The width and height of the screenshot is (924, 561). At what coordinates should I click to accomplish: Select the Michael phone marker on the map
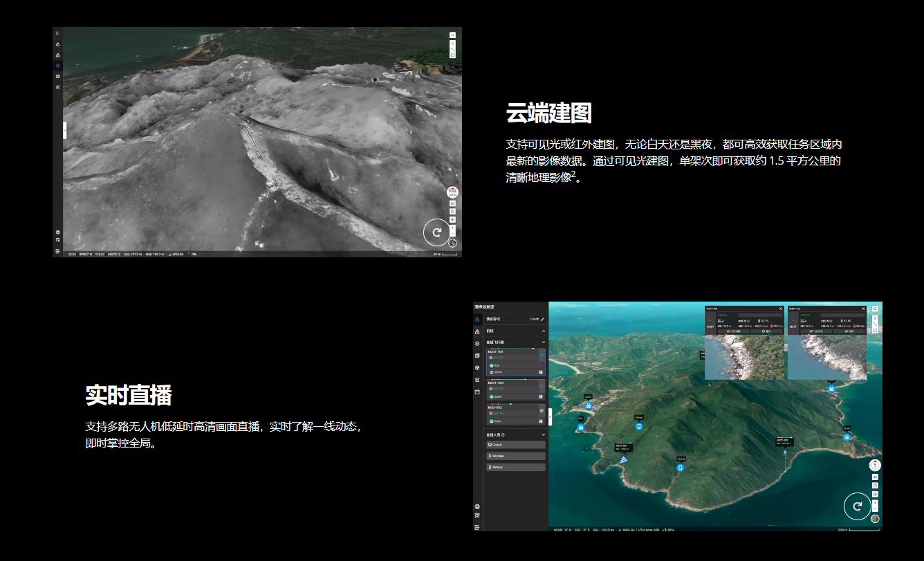point(681,468)
